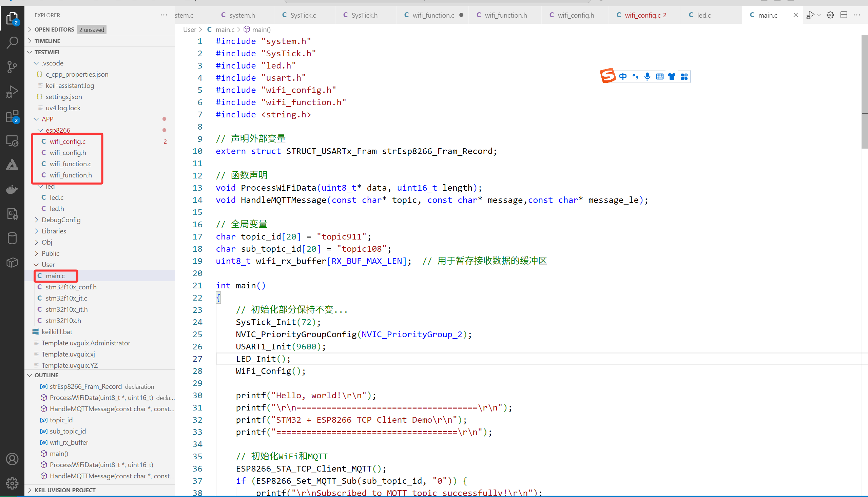Open the Docker view icon

12,189
